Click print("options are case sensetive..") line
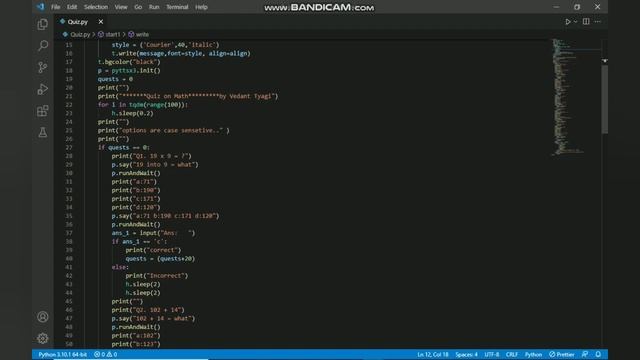The width and height of the screenshot is (640, 360). click(x=163, y=130)
